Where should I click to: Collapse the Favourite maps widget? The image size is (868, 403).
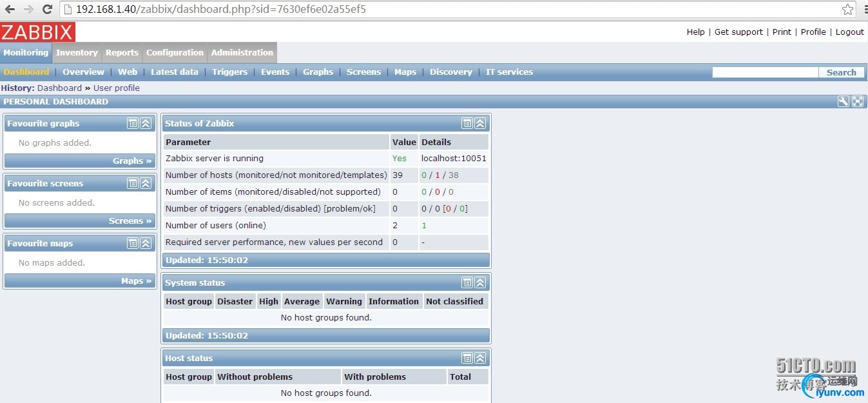(146, 243)
